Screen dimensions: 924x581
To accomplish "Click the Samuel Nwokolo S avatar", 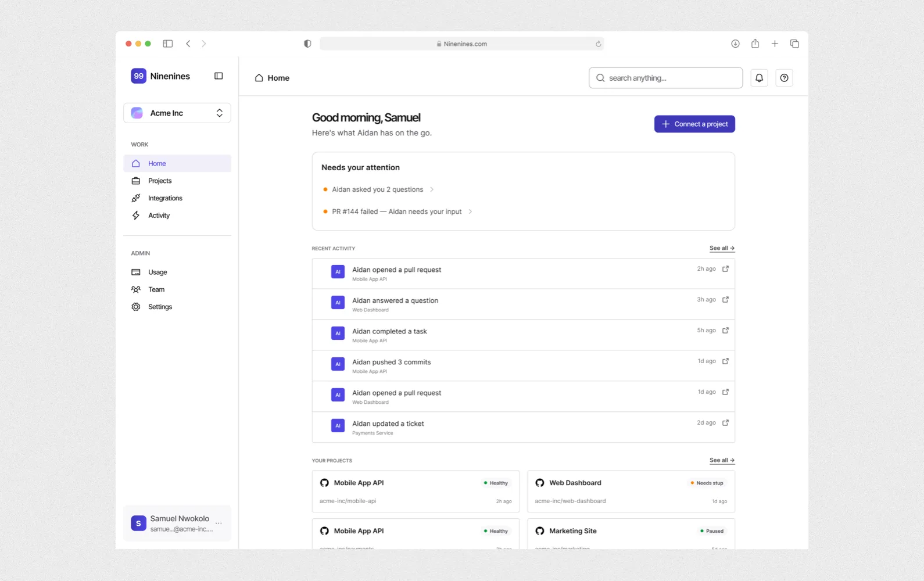I will pyautogui.click(x=138, y=523).
